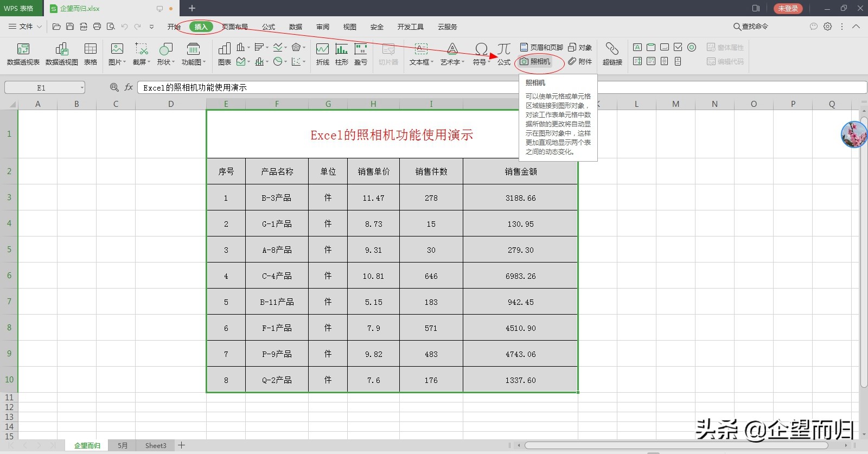
Task: Insert a 图表 chart
Action: (225, 54)
